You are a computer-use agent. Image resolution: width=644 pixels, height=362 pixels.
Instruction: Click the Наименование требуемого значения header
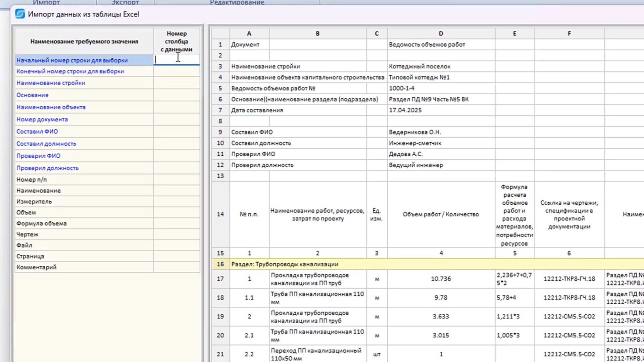(84, 41)
